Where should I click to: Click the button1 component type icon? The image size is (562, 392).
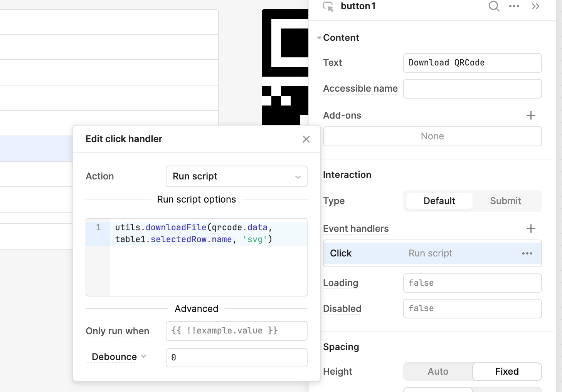[x=328, y=7]
